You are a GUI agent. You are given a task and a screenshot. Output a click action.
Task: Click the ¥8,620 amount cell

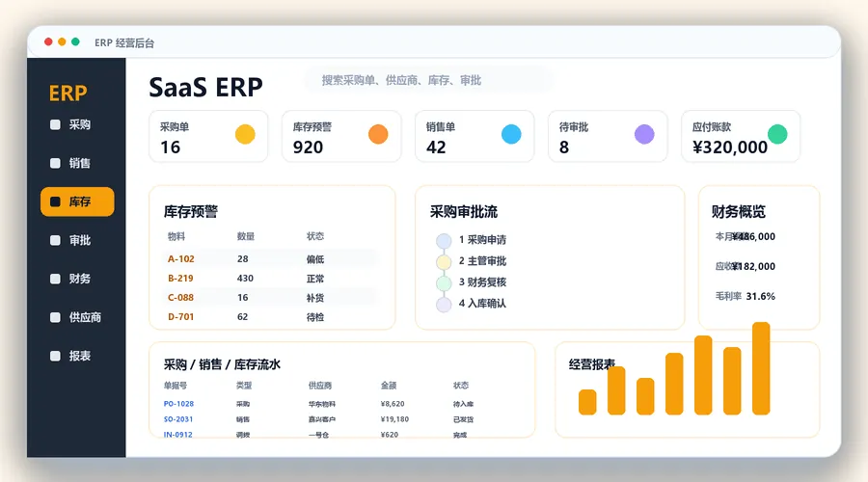pyautogui.click(x=393, y=404)
